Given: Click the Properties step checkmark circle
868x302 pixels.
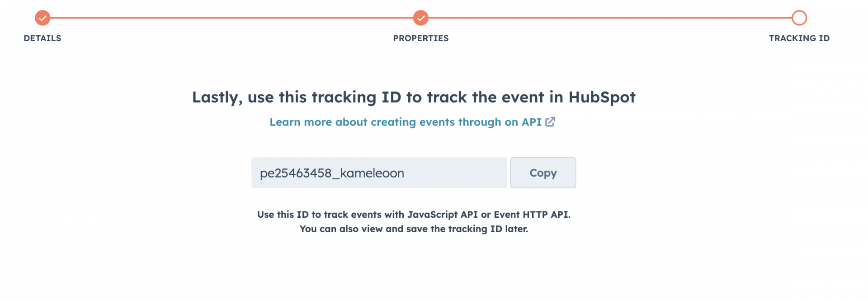Looking at the screenshot, I should (x=420, y=18).
